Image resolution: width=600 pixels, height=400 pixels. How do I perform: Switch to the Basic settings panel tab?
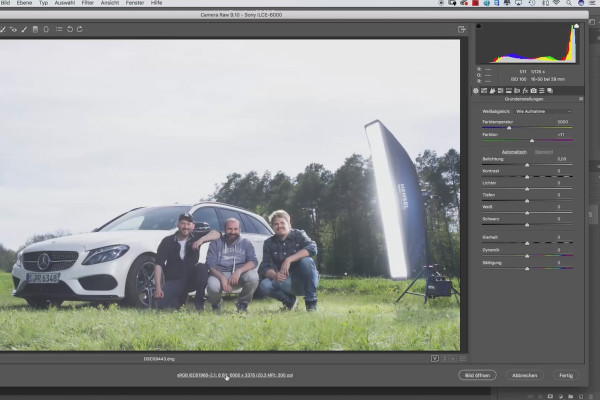coord(476,91)
